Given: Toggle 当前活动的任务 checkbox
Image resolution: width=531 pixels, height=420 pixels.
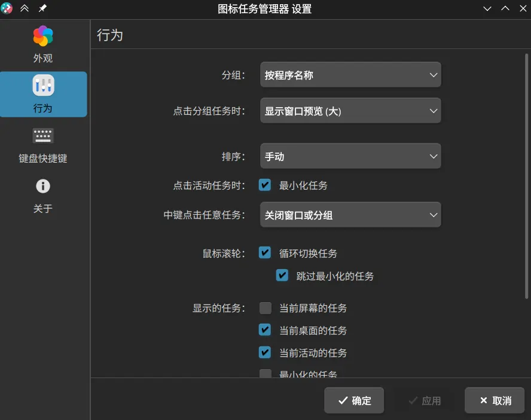Looking at the screenshot, I should [x=265, y=352].
